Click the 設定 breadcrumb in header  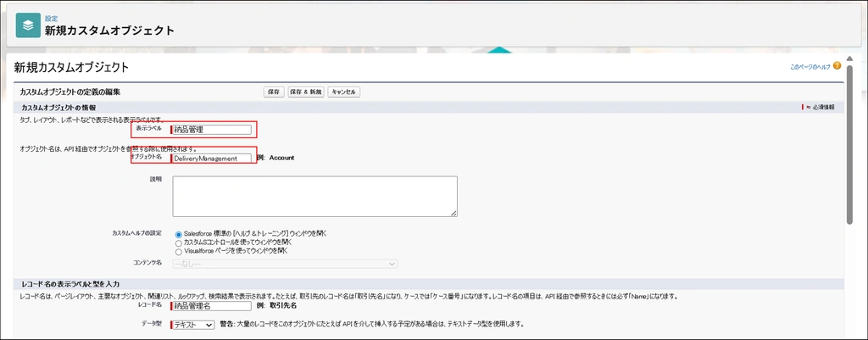51,18
